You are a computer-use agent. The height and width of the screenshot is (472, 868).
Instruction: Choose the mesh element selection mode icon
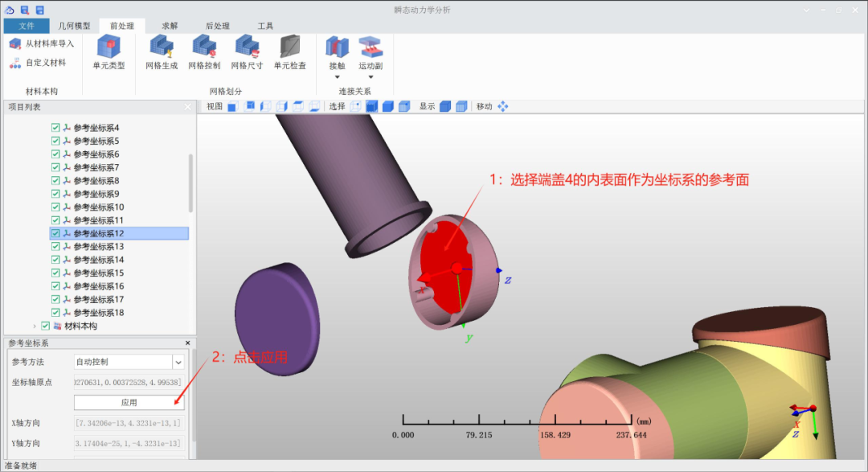(404, 106)
